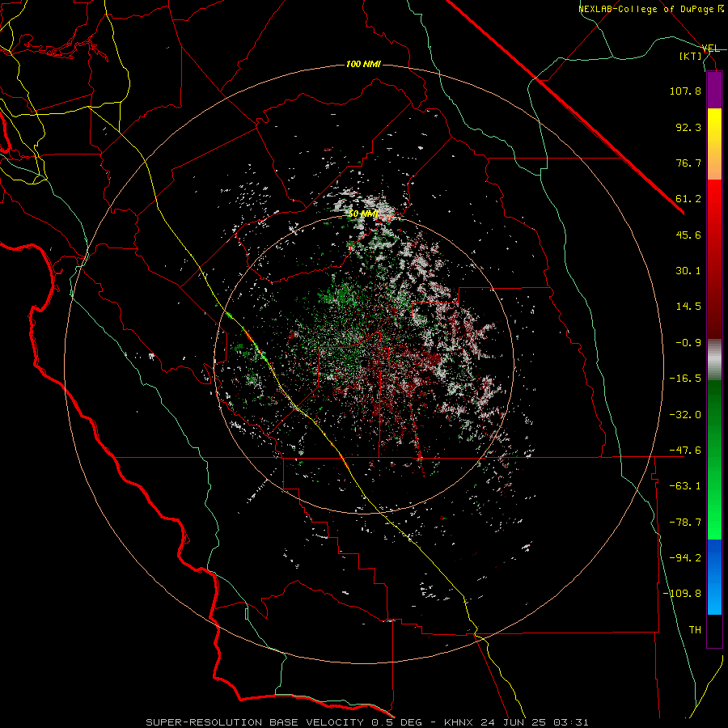Click the 45.6 velocity scale value
The image size is (728, 728).
click(688, 235)
